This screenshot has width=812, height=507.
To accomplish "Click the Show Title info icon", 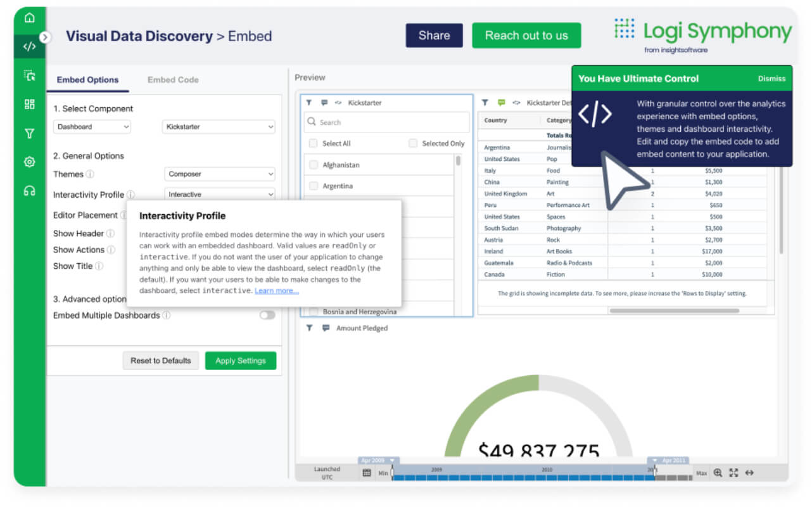I will [99, 266].
